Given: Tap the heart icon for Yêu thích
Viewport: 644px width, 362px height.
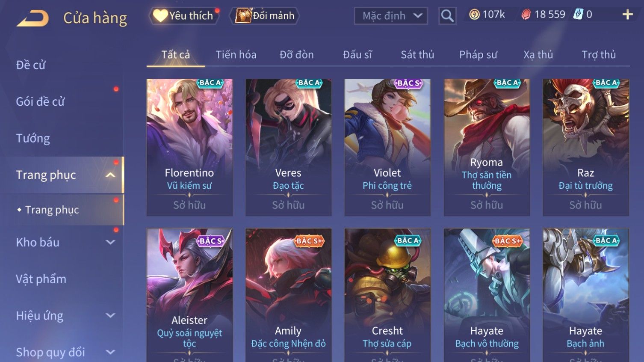Looking at the screenshot, I should 160,16.
